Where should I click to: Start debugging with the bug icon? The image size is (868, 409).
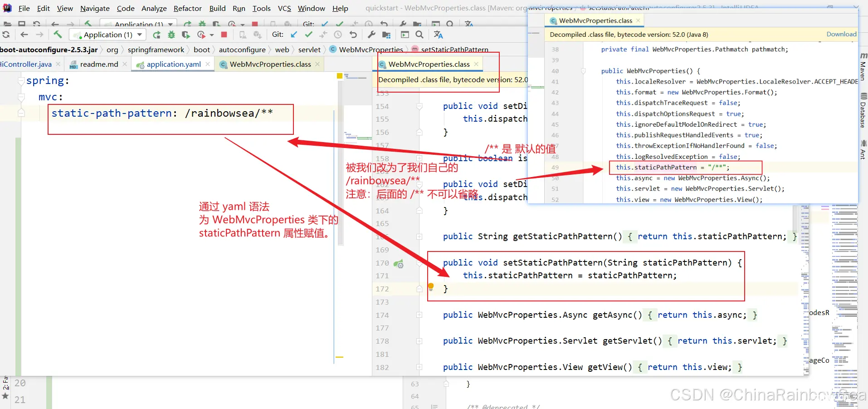click(x=171, y=34)
